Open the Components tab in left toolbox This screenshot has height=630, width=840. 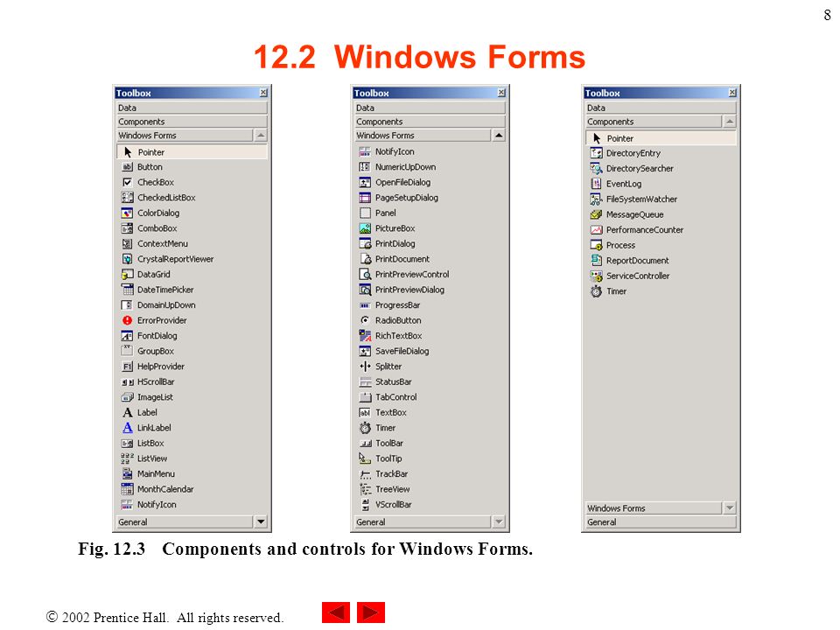192,122
